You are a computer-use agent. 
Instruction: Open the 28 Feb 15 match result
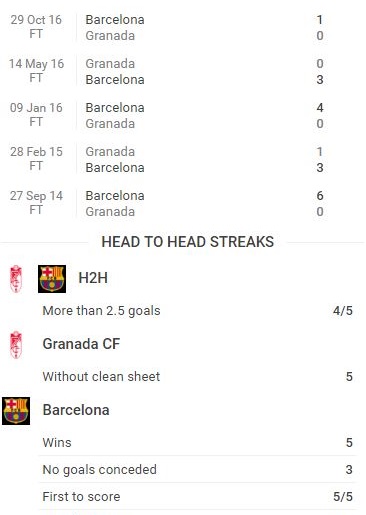[183, 159]
